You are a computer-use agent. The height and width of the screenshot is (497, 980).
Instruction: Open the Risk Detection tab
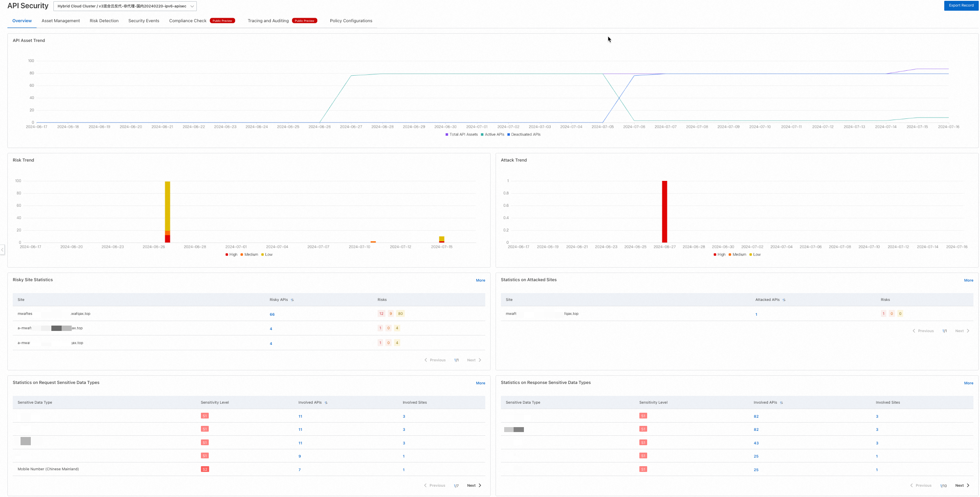pyautogui.click(x=104, y=21)
